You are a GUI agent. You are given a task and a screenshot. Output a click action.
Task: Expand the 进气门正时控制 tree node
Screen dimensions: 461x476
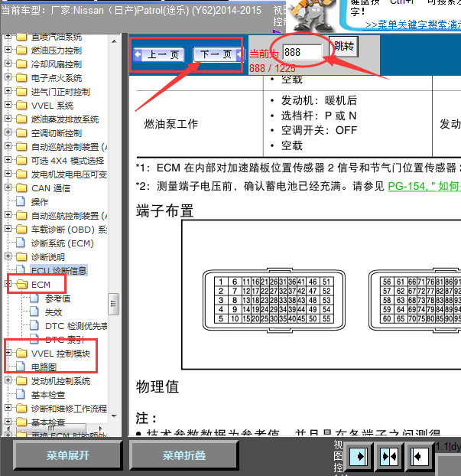click(x=8, y=91)
